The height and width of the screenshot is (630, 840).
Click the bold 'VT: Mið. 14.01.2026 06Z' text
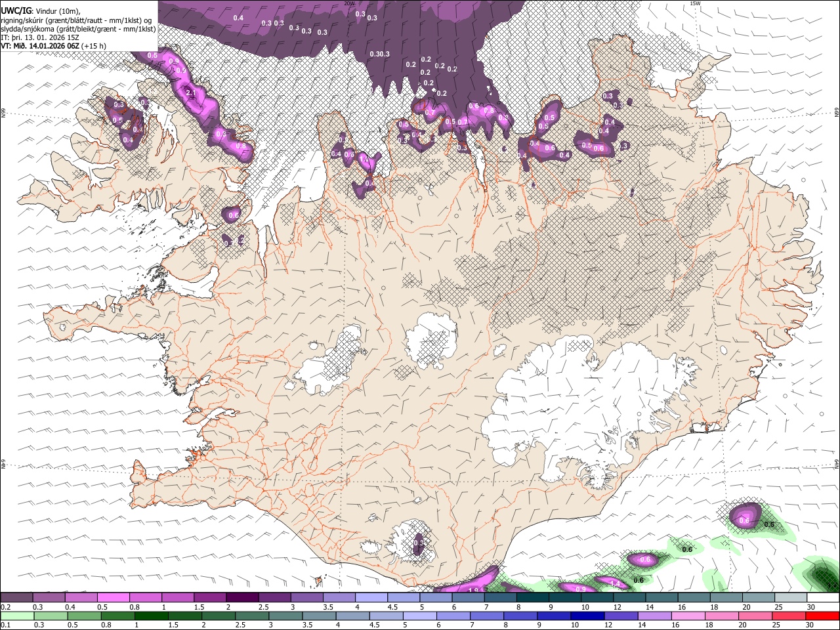coord(40,46)
